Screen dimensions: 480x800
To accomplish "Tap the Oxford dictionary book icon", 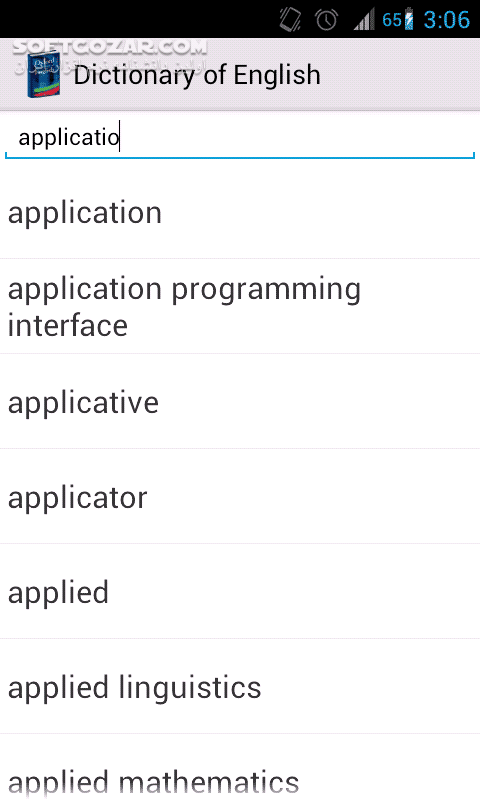I will 43,75.
